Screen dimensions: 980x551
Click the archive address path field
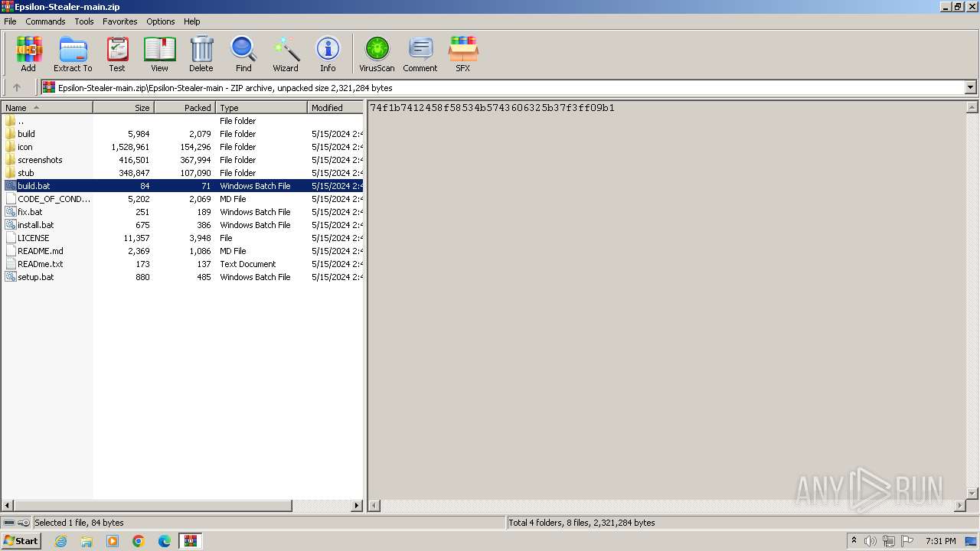point(503,87)
